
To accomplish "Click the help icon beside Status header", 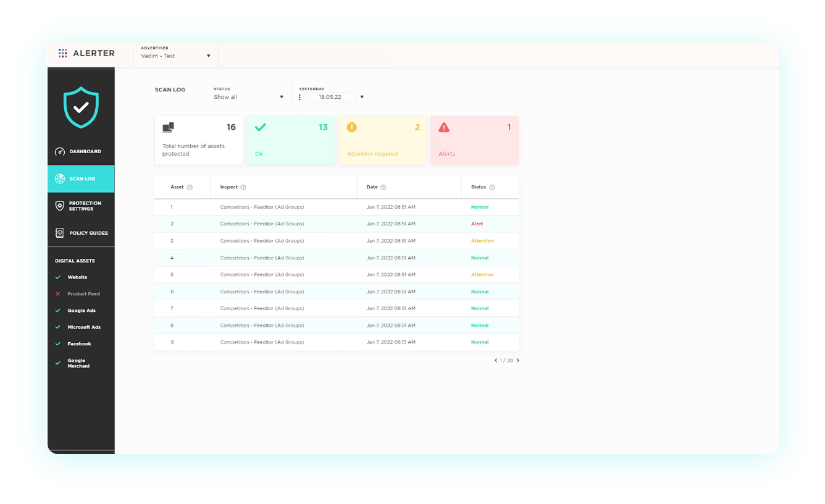I will (x=492, y=187).
